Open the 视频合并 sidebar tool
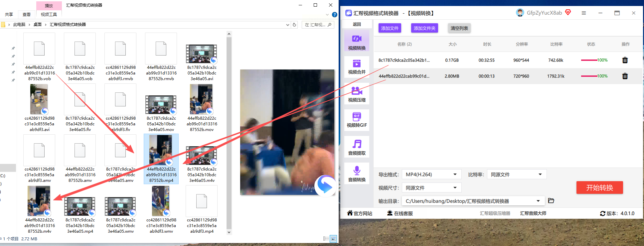 [357, 66]
